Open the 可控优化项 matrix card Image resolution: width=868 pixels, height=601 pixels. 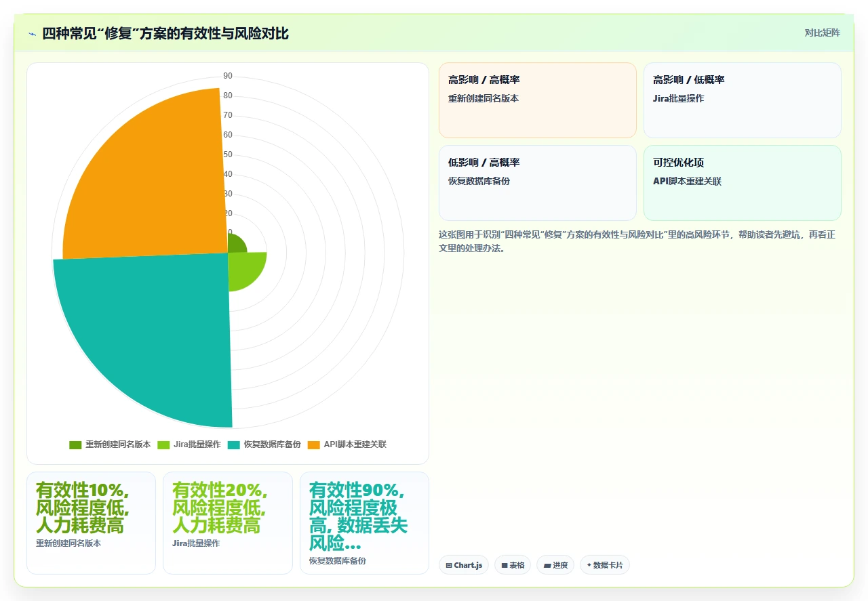[743, 183]
